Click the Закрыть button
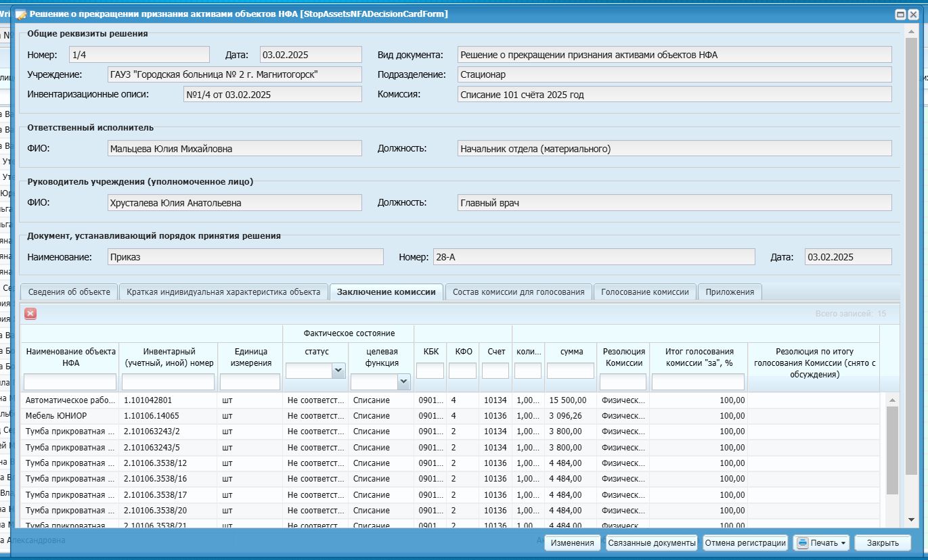Viewport: 928px width, 560px height. [x=883, y=543]
